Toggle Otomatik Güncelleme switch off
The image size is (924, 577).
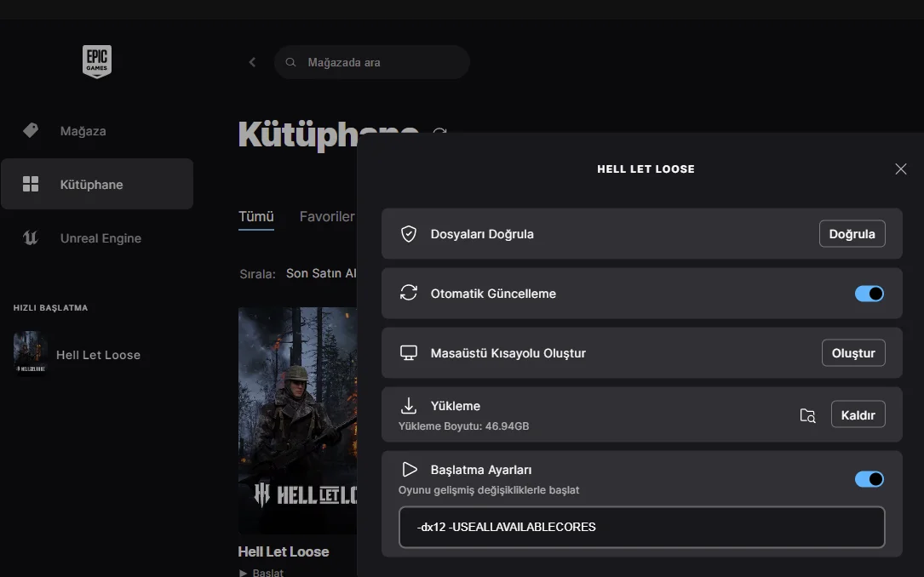869,294
